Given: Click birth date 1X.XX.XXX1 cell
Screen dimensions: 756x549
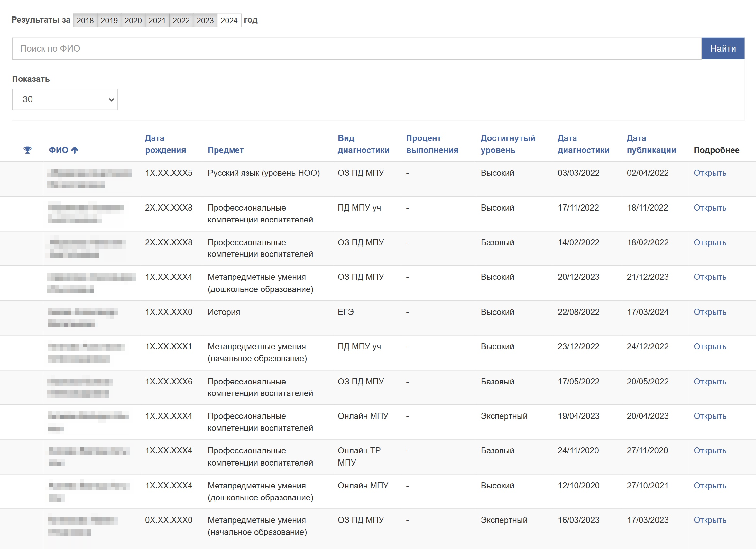Looking at the screenshot, I should [x=169, y=347].
